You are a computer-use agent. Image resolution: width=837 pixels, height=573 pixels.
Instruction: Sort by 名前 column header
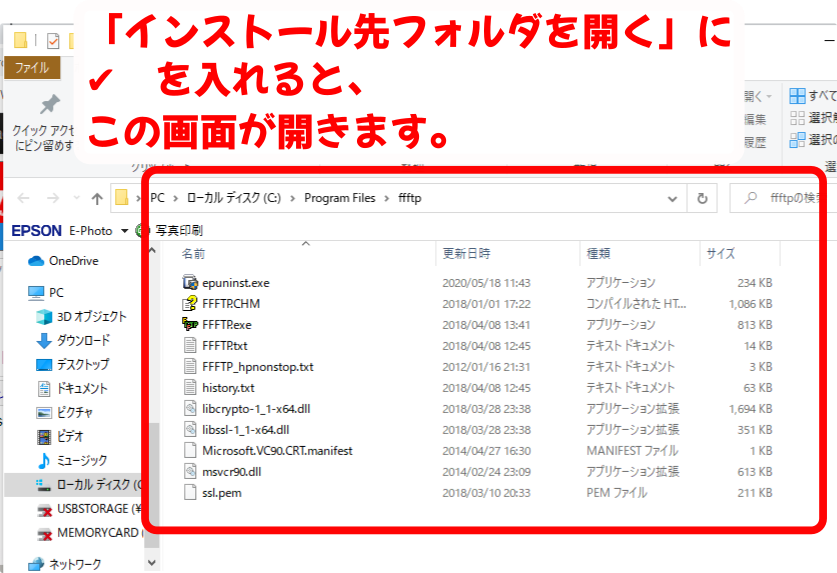(193, 254)
